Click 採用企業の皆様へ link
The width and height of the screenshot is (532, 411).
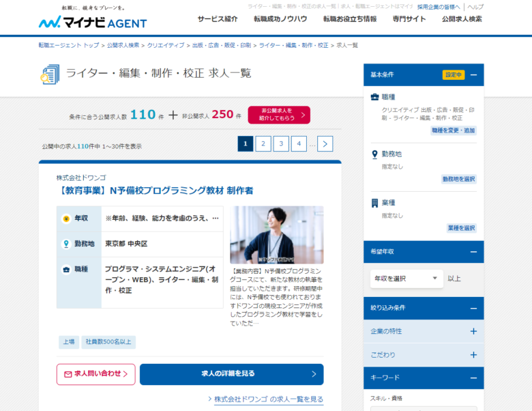(439, 7)
